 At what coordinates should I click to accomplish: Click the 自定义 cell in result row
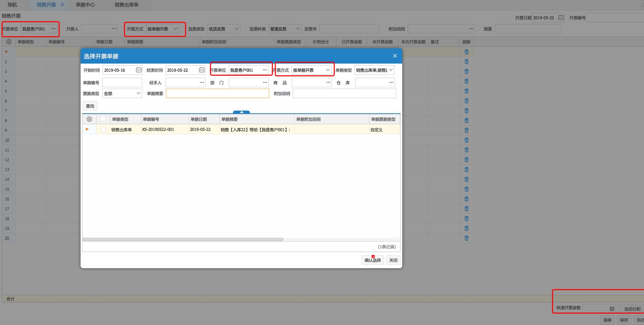click(x=384, y=130)
